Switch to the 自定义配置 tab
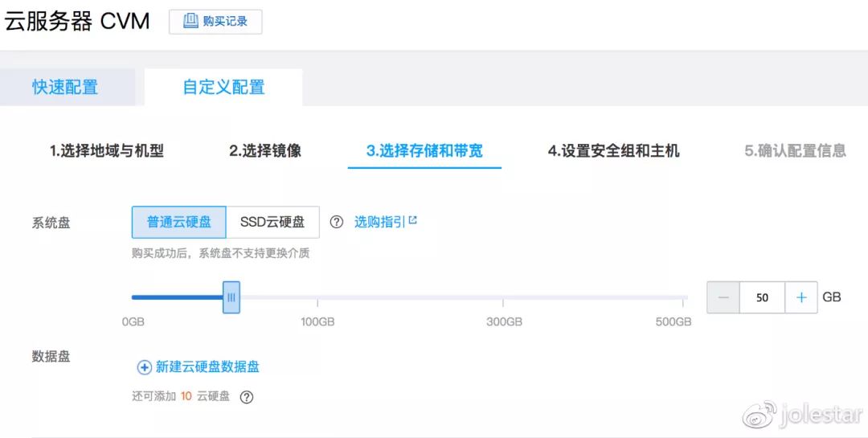Screen dimensions: 868x438 pos(223,87)
